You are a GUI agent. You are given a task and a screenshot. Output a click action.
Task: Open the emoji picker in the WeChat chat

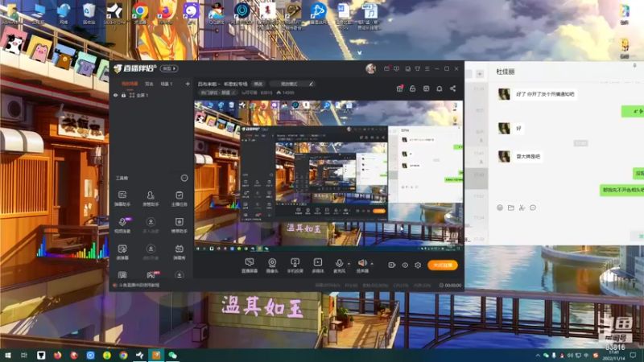(500, 208)
